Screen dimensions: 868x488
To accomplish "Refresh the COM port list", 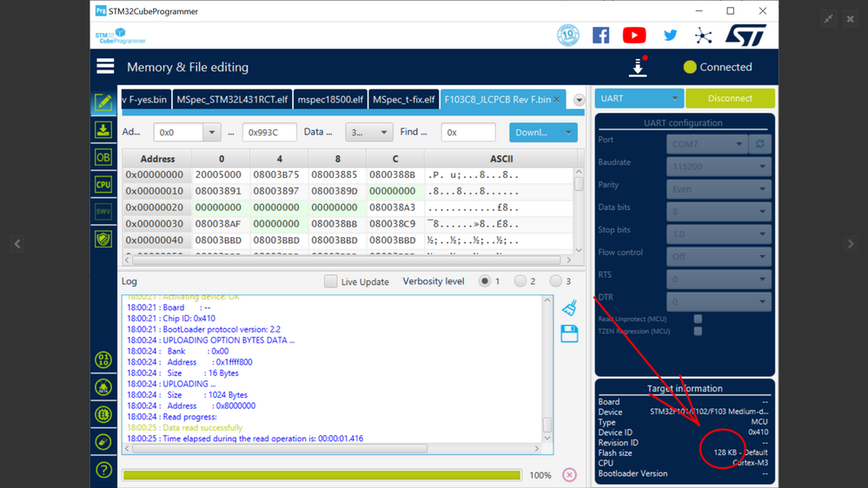I will click(760, 144).
